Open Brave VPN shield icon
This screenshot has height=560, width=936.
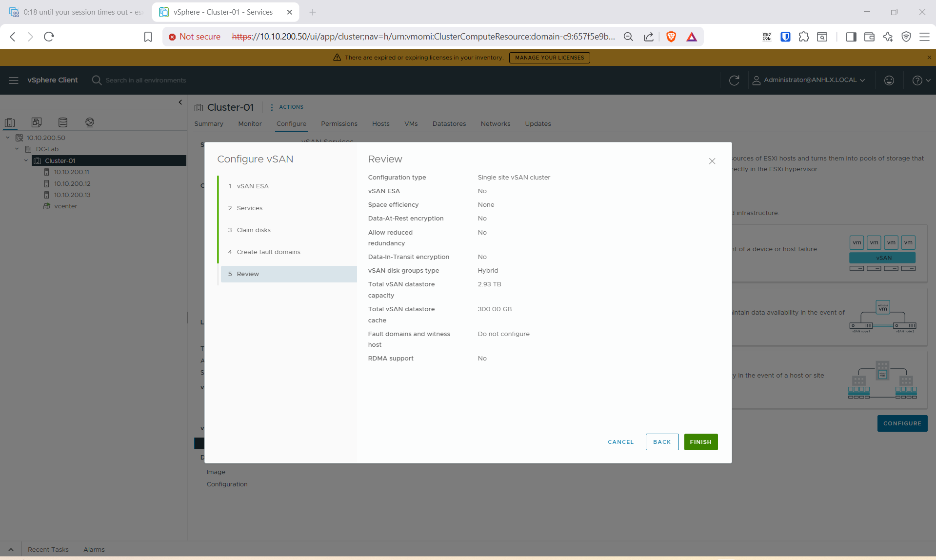(x=906, y=37)
